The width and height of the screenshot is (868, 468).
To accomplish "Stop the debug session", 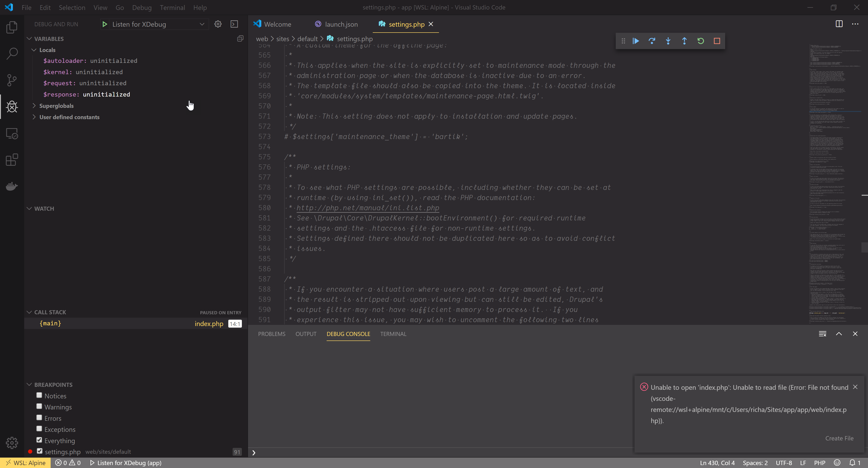I will (x=717, y=41).
